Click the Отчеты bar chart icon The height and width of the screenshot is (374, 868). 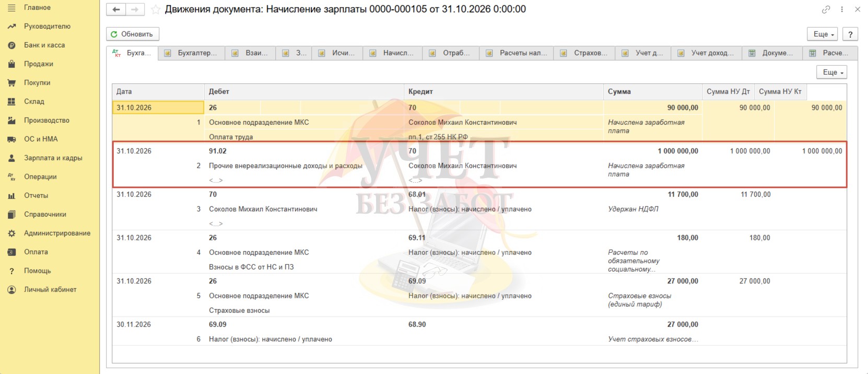click(11, 195)
